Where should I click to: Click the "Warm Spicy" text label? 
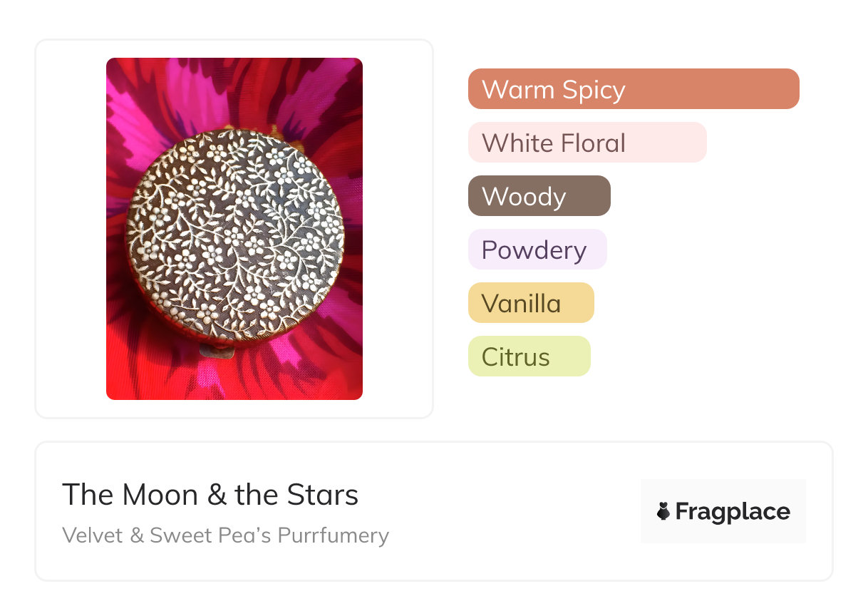click(x=553, y=90)
